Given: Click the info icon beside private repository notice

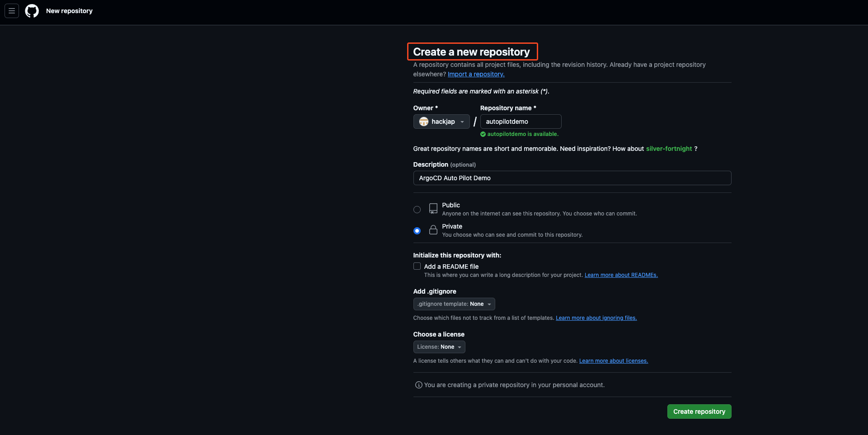Looking at the screenshot, I should 418,385.
